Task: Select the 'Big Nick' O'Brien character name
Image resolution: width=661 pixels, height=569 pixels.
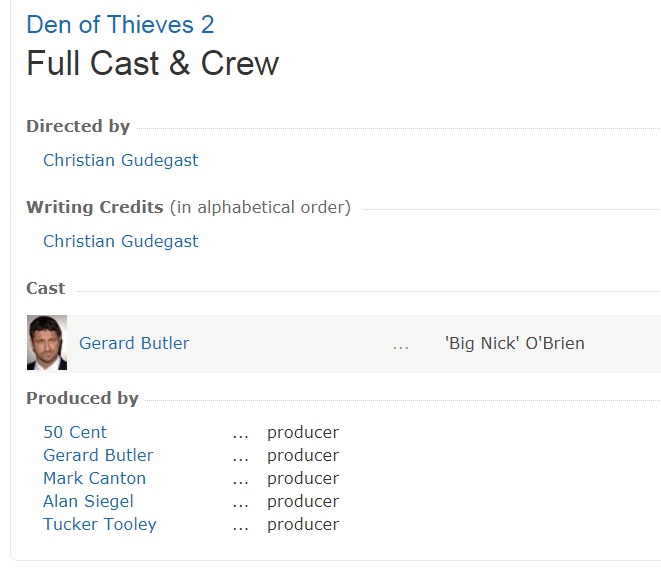Action: [x=514, y=343]
